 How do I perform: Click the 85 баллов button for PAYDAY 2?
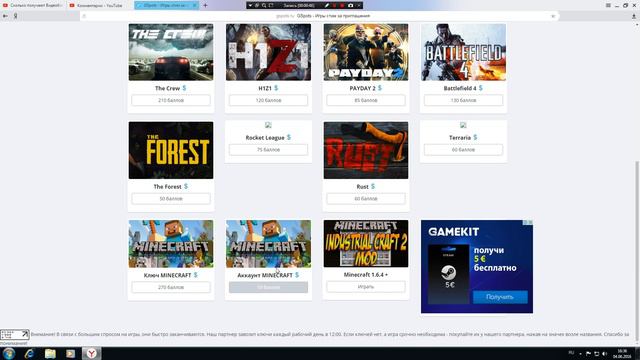pos(366,100)
